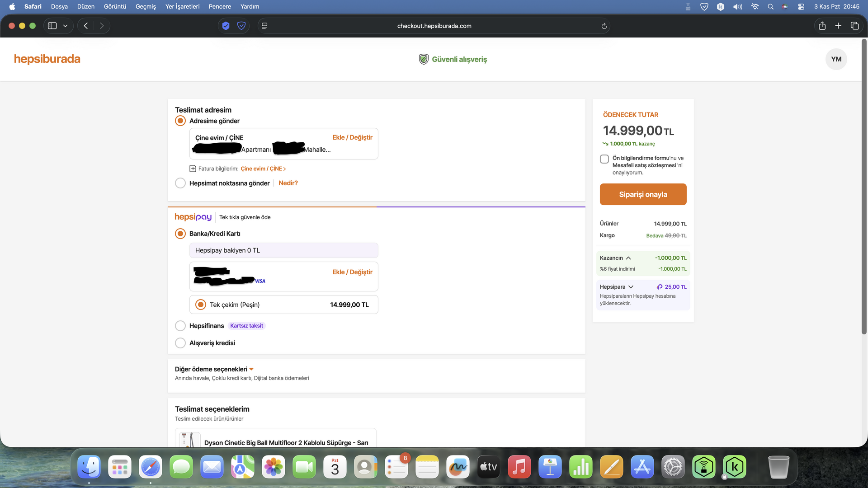The height and width of the screenshot is (488, 868).
Task: Click the YM profile avatar
Action: pos(836,59)
